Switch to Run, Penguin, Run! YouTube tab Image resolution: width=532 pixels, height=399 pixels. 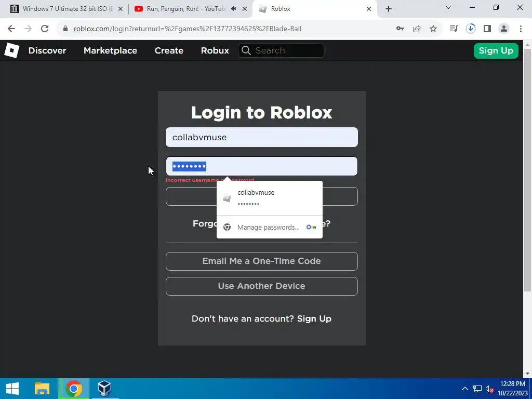[185, 9]
